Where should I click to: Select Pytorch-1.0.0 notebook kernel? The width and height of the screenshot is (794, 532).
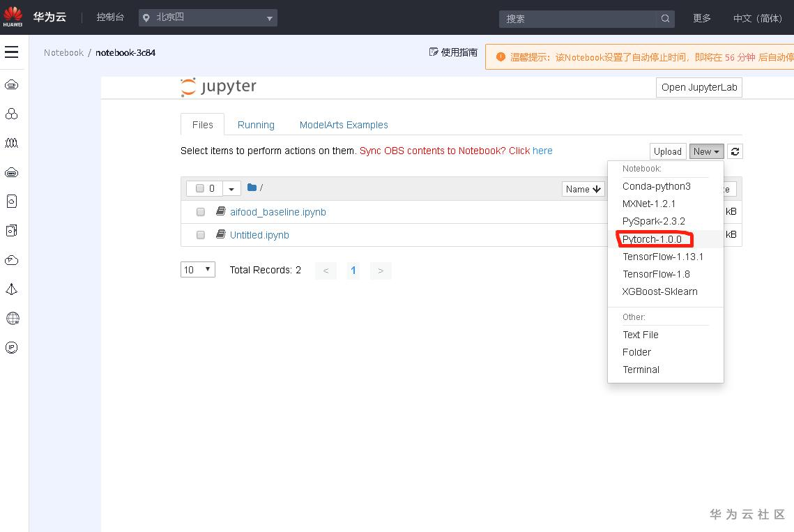coord(665,239)
